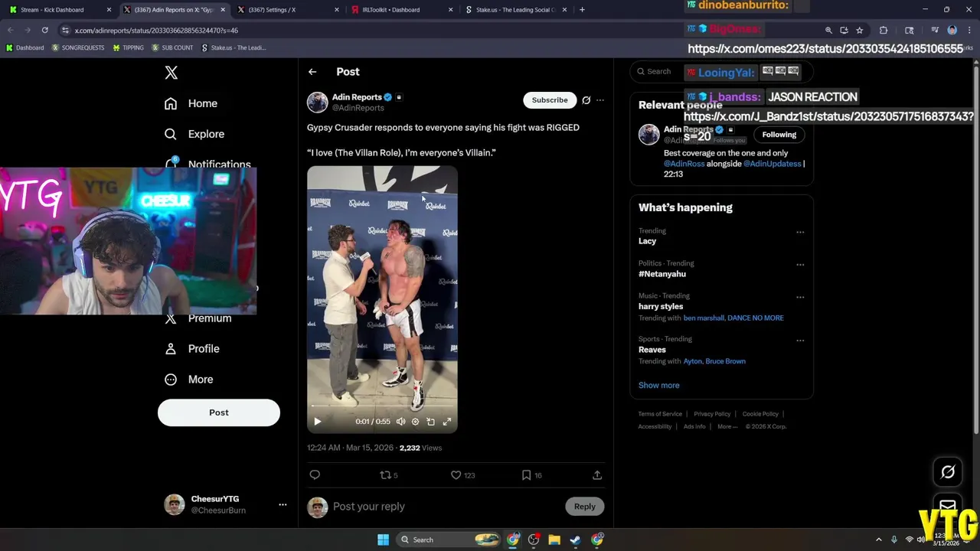Open the Lacy trending topic

pyautogui.click(x=648, y=242)
